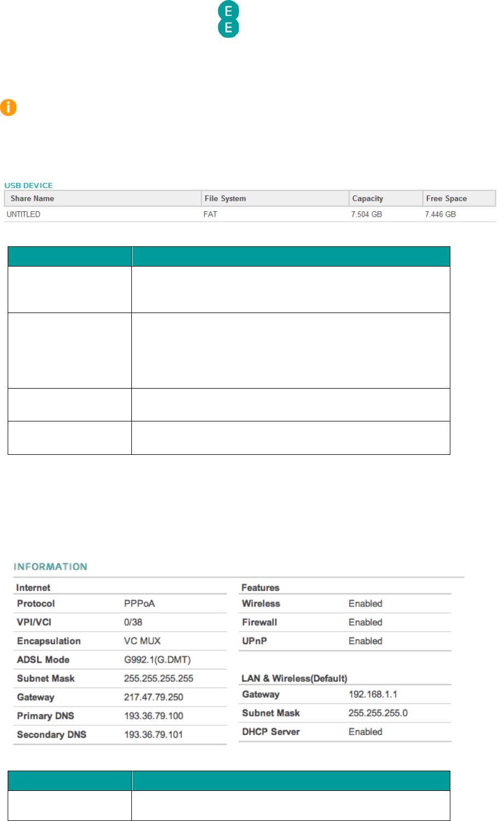The height and width of the screenshot is (821, 504).
Task: Click the PPPoA protocol value
Action: [x=139, y=604]
